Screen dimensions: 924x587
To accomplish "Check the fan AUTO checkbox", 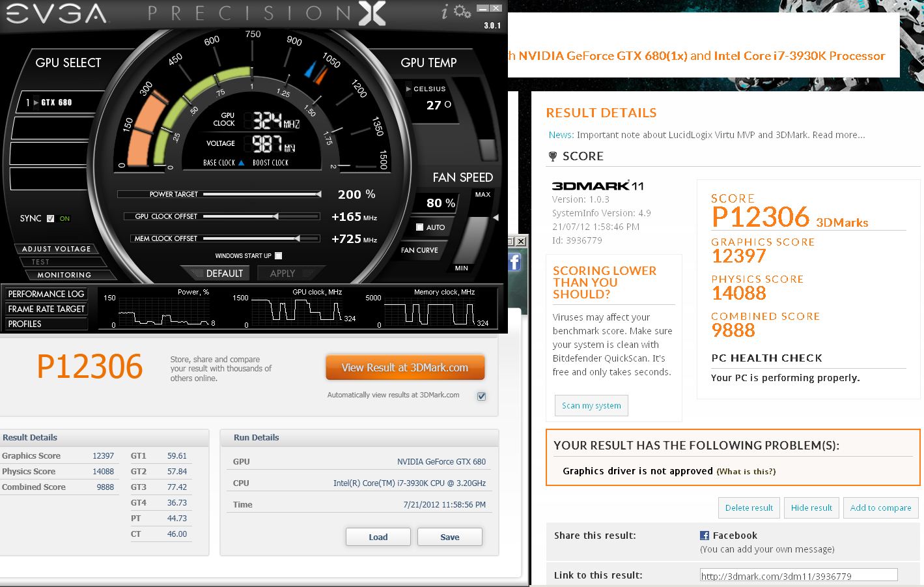I will point(419,227).
